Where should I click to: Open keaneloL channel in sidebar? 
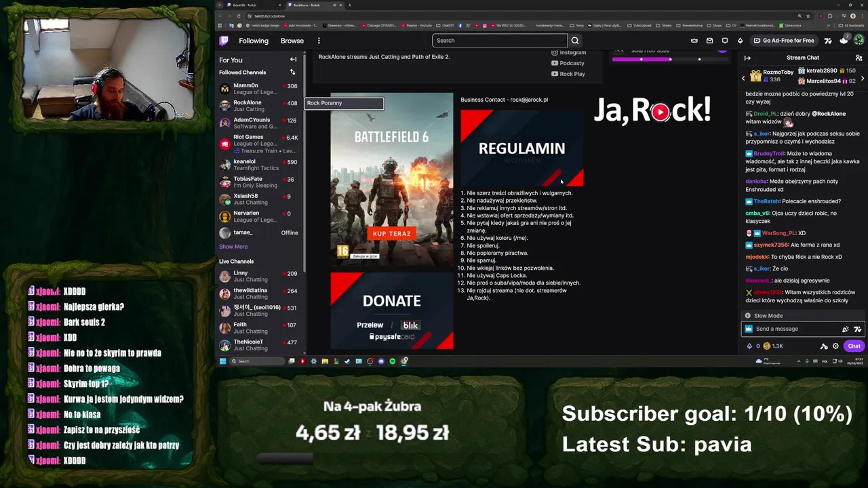pyautogui.click(x=259, y=165)
